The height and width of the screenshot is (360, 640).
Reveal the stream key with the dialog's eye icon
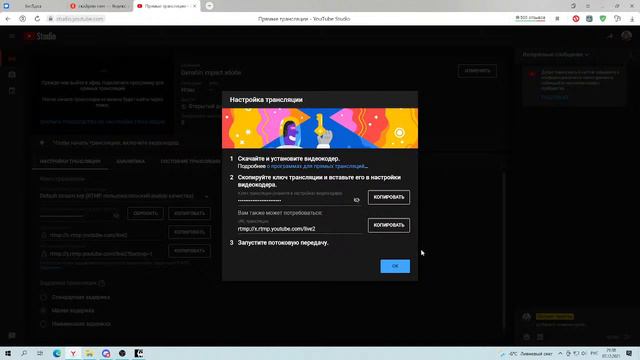point(356,200)
